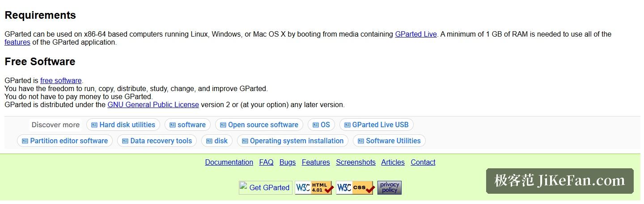Select the Operating system installation chip
This screenshot has height=204, width=644.
click(292, 141)
